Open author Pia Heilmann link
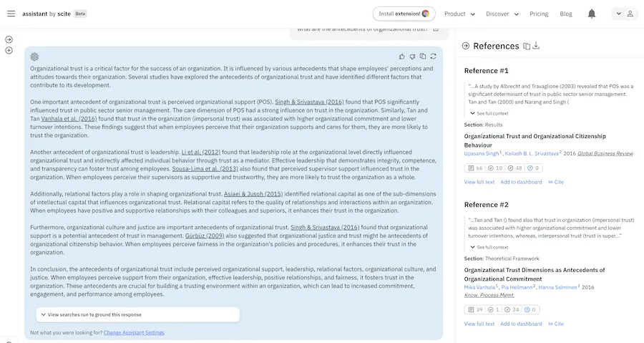 point(517,288)
